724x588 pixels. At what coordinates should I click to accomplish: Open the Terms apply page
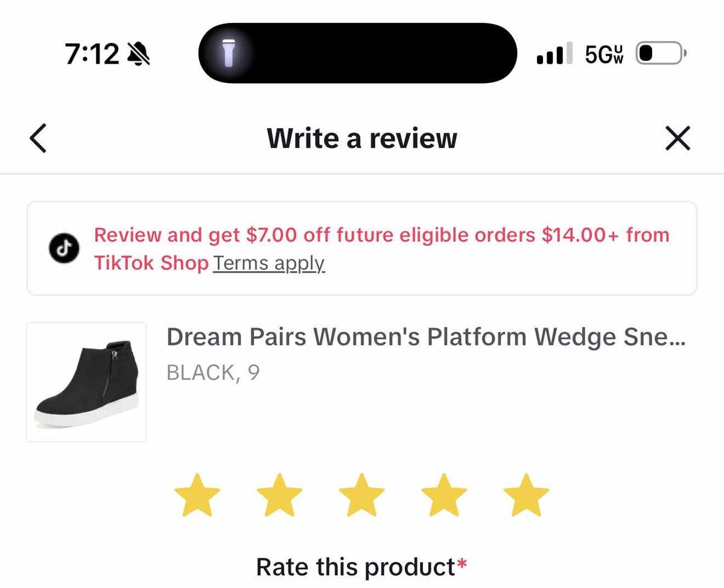click(x=270, y=263)
